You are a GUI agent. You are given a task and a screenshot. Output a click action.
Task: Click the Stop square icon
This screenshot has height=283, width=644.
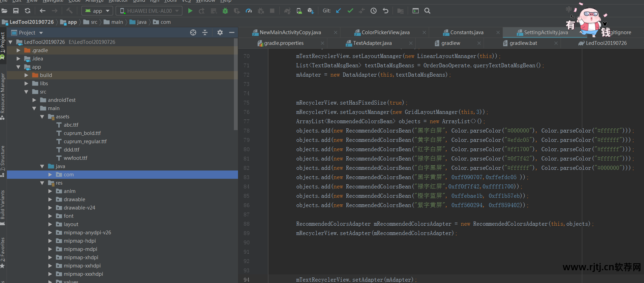[x=272, y=11]
